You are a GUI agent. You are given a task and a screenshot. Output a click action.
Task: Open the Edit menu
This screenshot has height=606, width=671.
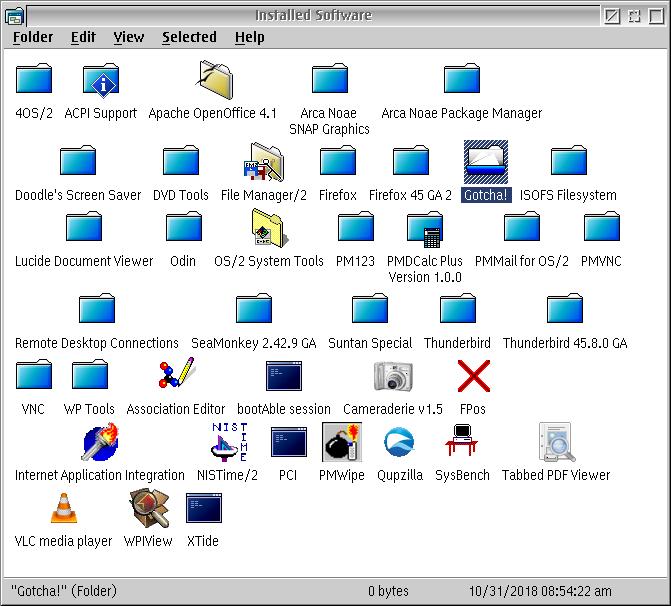[x=83, y=37]
